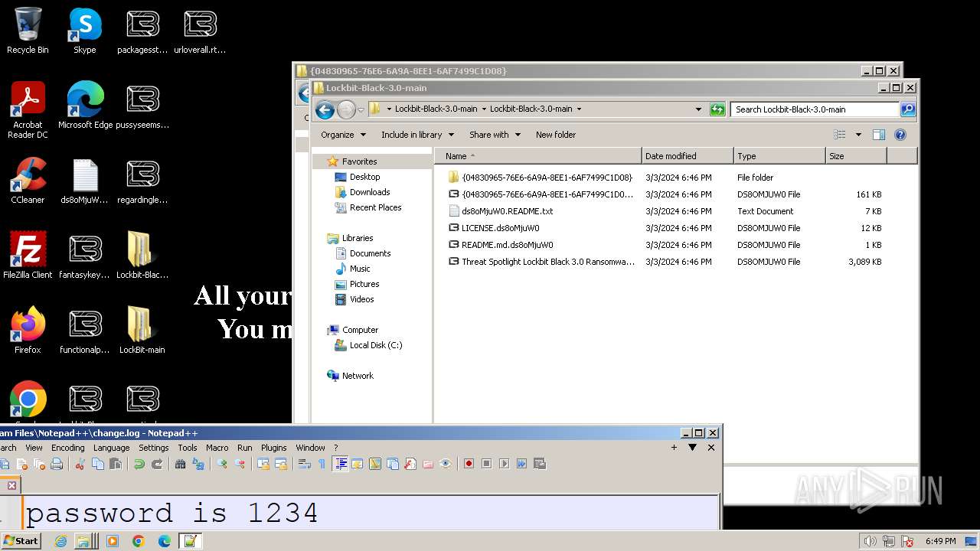This screenshot has width=980, height=551.
Task: Open the Plugins menu in Notepad++
Action: (274, 448)
